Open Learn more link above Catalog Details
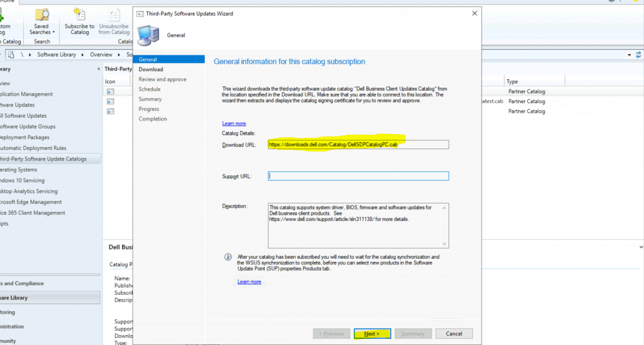The image size is (644, 345). tap(234, 123)
